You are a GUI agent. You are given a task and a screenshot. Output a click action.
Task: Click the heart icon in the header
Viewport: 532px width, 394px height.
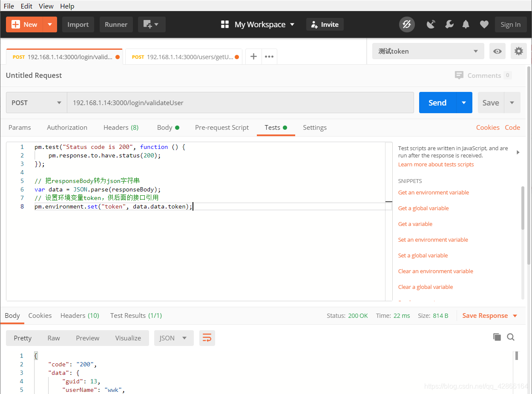[x=484, y=24]
